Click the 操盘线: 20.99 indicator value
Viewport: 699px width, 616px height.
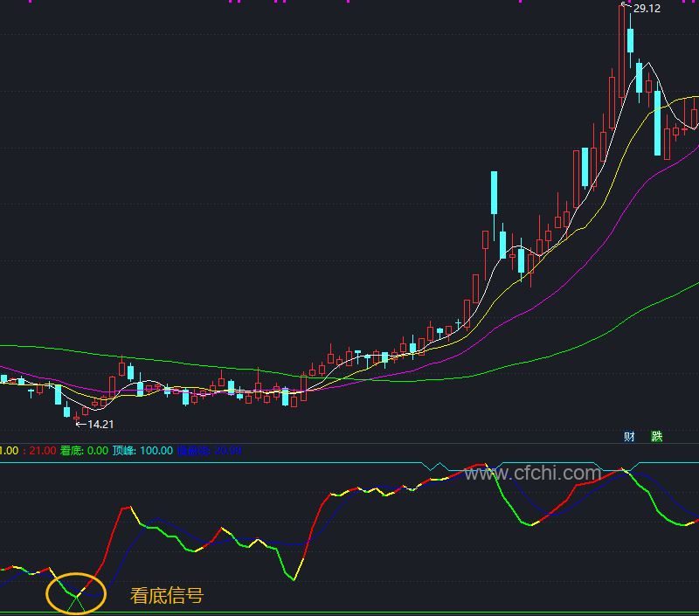tap(210, 451)
